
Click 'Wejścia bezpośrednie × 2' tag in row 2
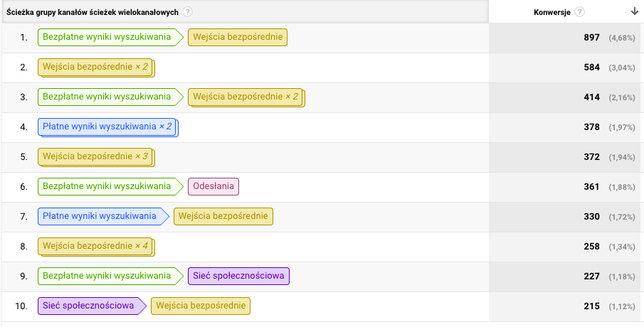tap(96, 68)
